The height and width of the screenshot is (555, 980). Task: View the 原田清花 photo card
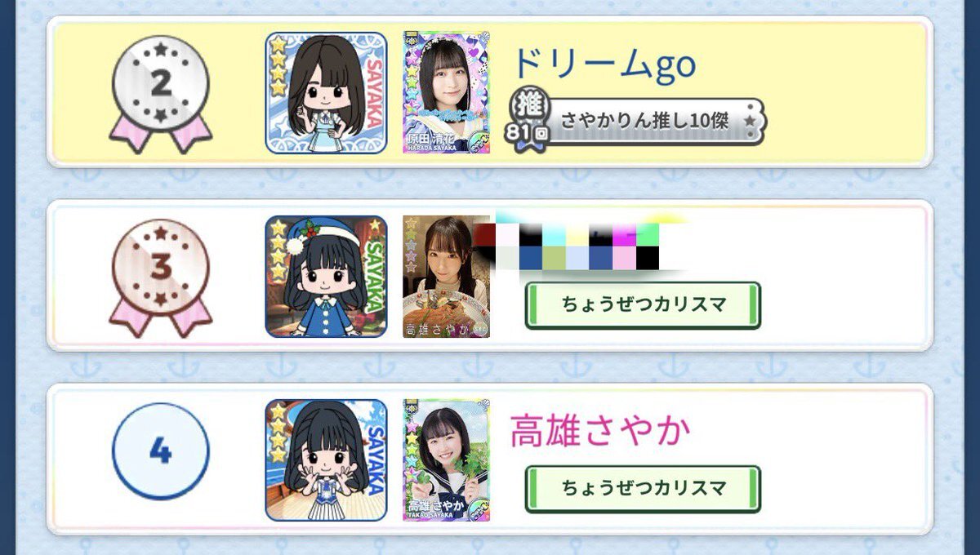[x=447, y=93]
